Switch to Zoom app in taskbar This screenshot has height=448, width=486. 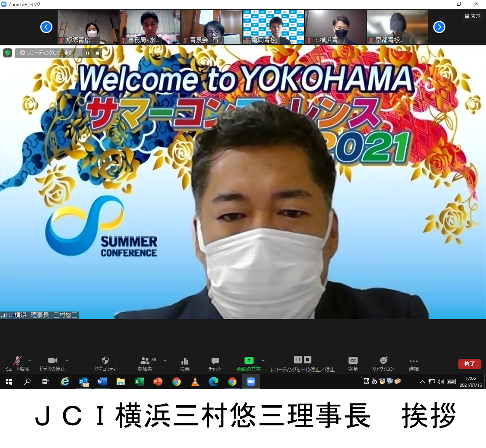(x=251, y=382)
